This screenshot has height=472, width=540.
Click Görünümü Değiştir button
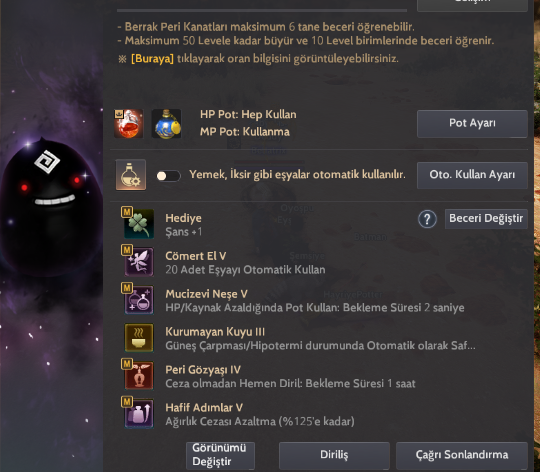pyautogui.click(x=220, y=455)
